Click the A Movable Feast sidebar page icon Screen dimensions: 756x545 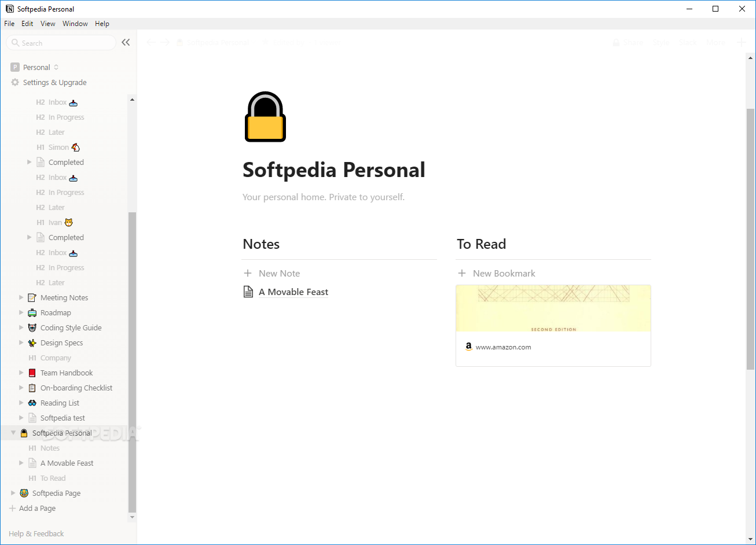32,463
